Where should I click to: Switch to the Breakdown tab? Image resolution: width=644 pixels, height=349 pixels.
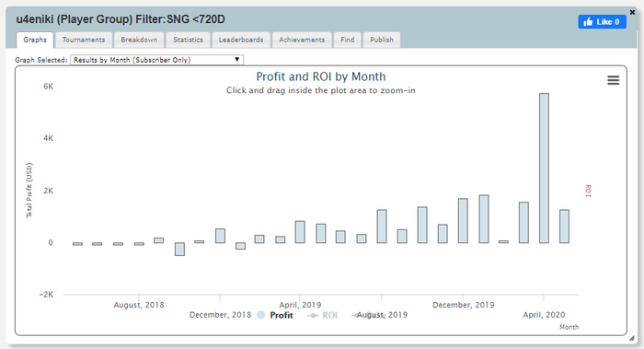click(139, 40)
